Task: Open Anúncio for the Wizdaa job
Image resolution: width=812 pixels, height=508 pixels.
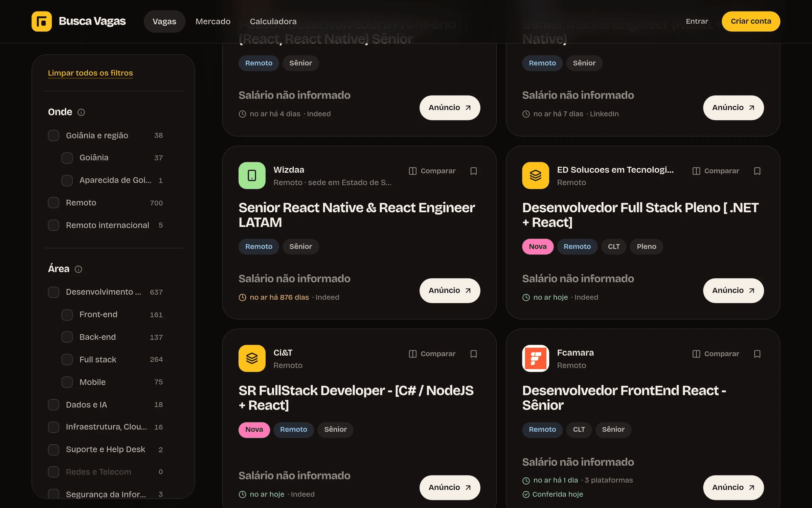Action: (450, 291)
